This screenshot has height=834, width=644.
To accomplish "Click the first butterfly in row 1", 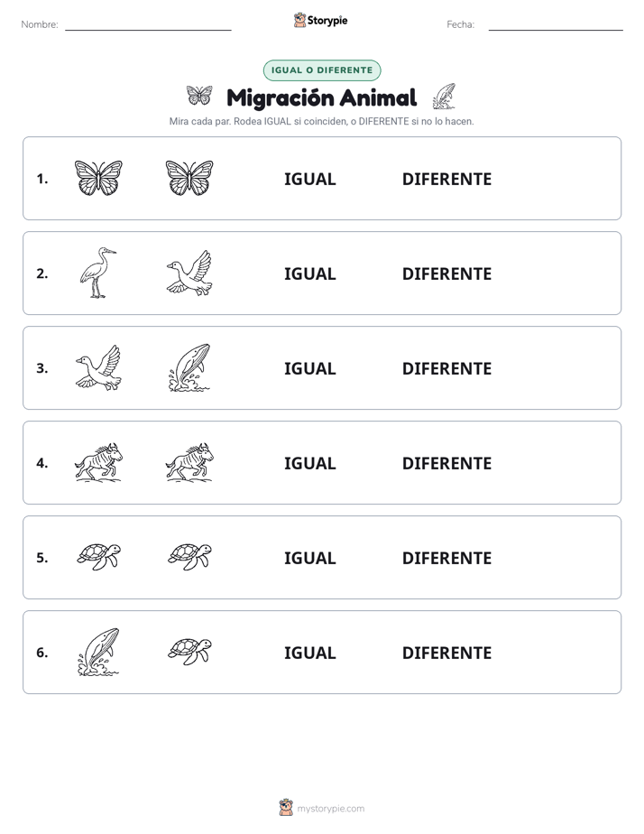I will click(x=98, y=178).
